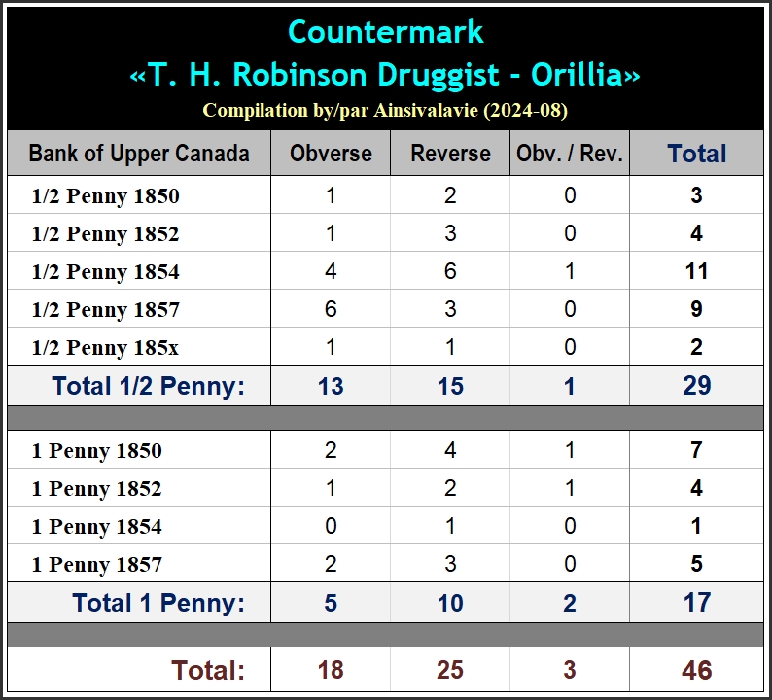Select the 'T. H. Robinson Druggist - Orillia' heading
772x700 pixels.
[x=385, y=75]
